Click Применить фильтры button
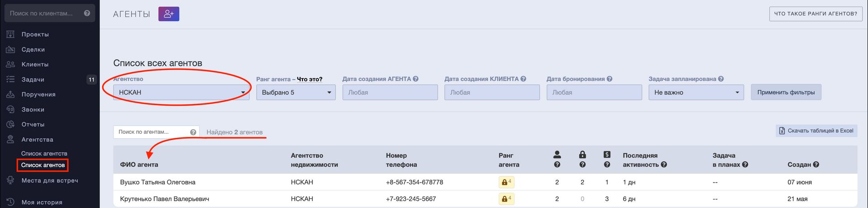Screen dimensions: 868x208 tap(786, 92)
